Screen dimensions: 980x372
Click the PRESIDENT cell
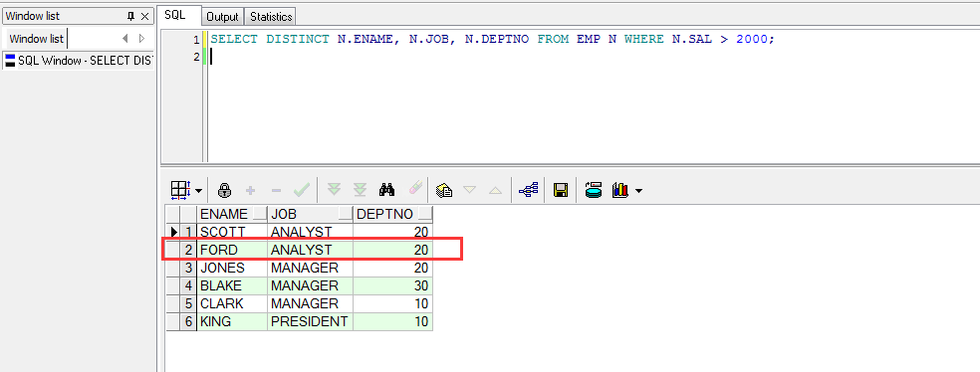311,322
